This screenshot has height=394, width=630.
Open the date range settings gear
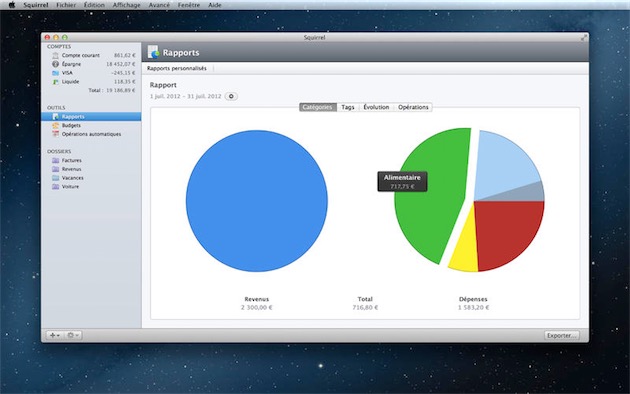click(231, 96)
